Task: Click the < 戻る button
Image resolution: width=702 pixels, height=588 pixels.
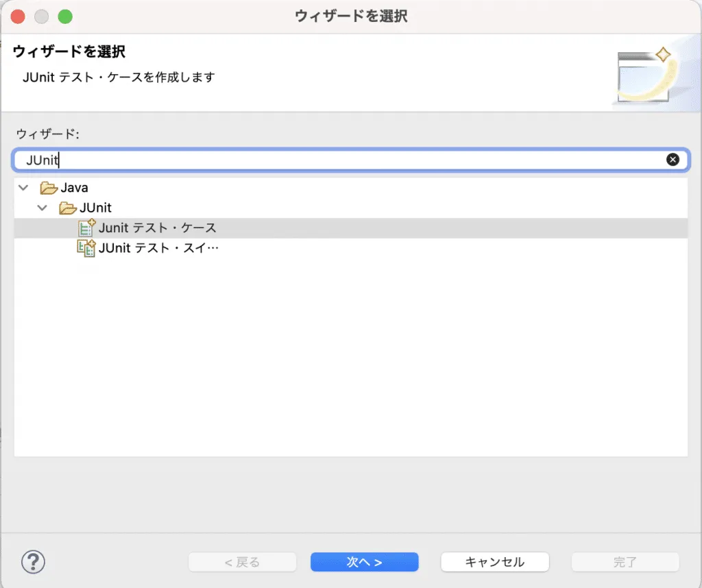Action: pyautogui.click(x=242, y=562)
